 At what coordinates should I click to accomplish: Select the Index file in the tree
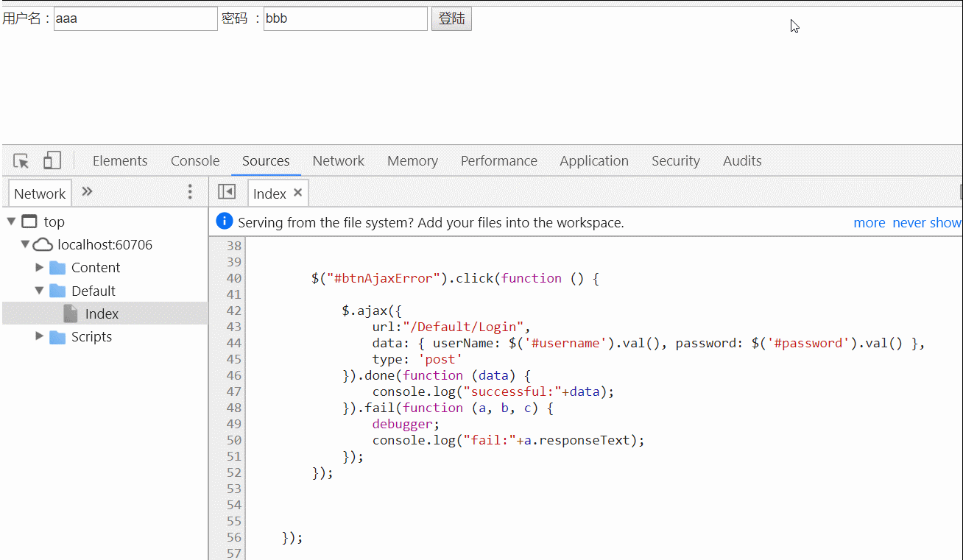(105, 313)
